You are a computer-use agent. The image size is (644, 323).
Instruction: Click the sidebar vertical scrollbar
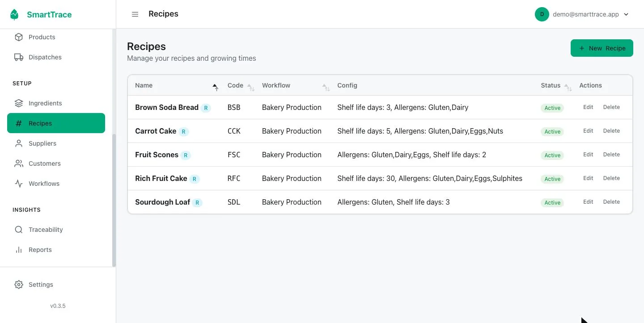114,200
